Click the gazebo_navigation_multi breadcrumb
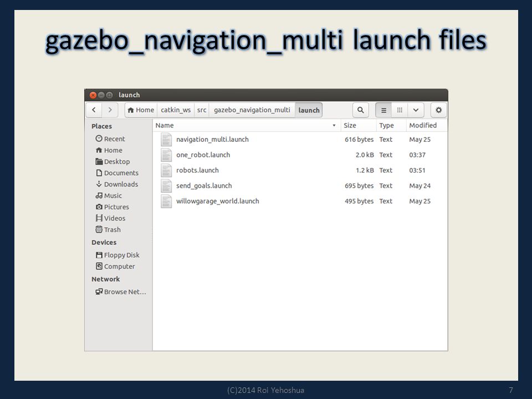Screen dimensions: 532x399 coord(252,110)
